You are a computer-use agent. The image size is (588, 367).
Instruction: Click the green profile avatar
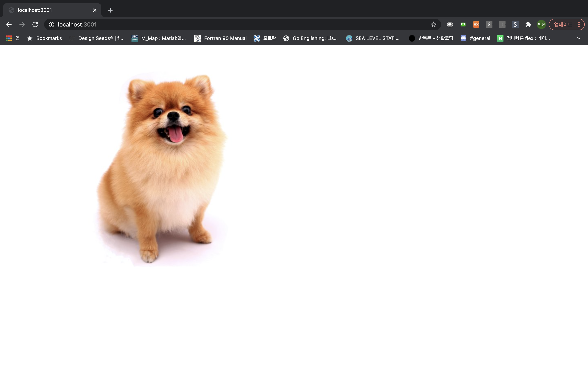pyautogui.click(x=541, y=24)
